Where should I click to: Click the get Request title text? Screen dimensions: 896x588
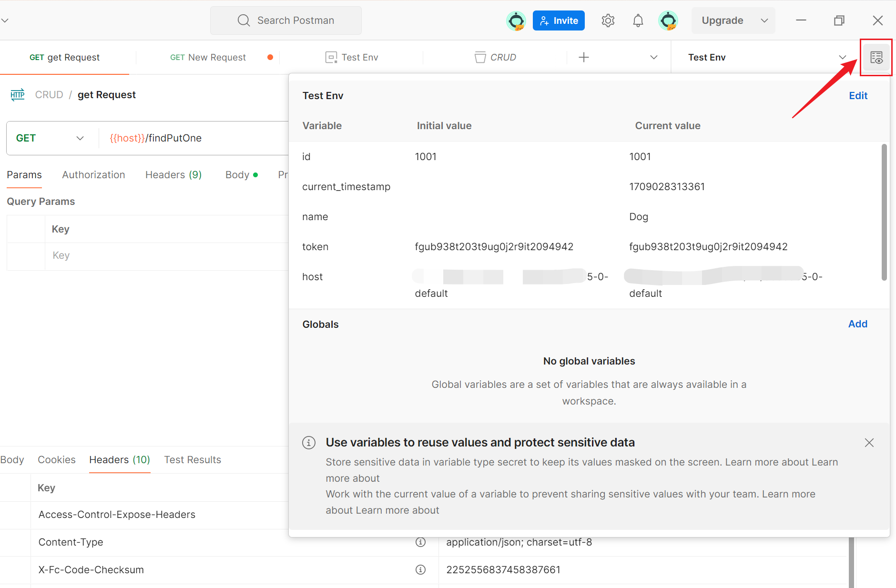[x=107, y=95]
